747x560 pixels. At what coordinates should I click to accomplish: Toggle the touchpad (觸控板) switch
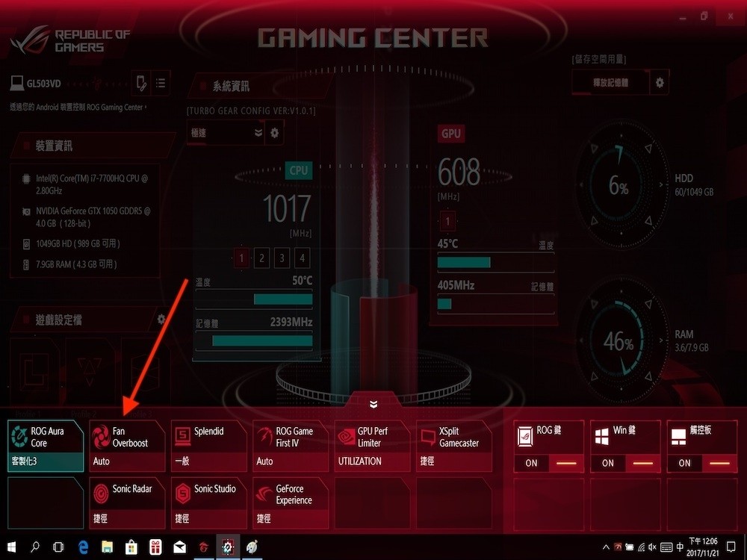tap(702, 463)
